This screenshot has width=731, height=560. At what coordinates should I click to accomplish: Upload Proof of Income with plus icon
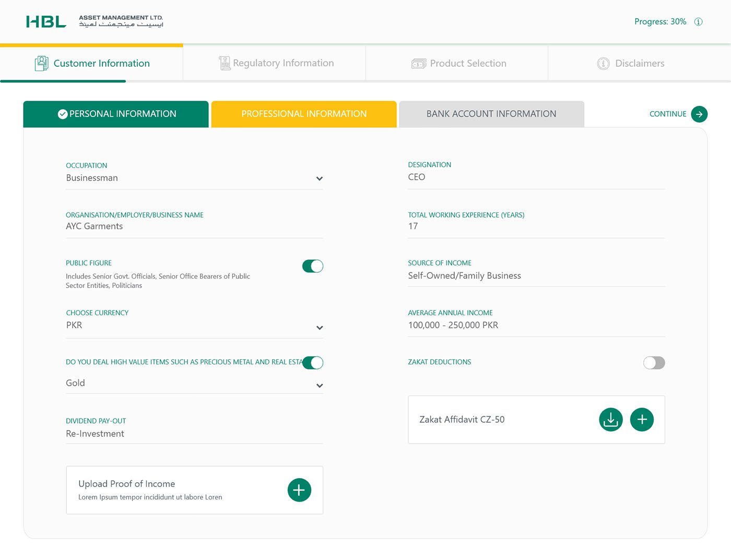coord(299,490)
